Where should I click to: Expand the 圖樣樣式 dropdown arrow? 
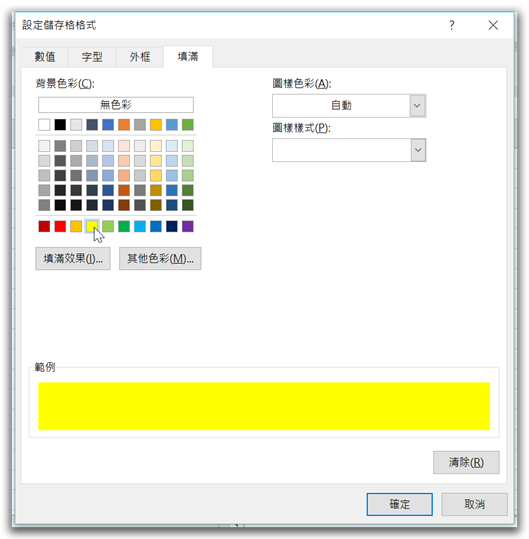click(418, 150)
